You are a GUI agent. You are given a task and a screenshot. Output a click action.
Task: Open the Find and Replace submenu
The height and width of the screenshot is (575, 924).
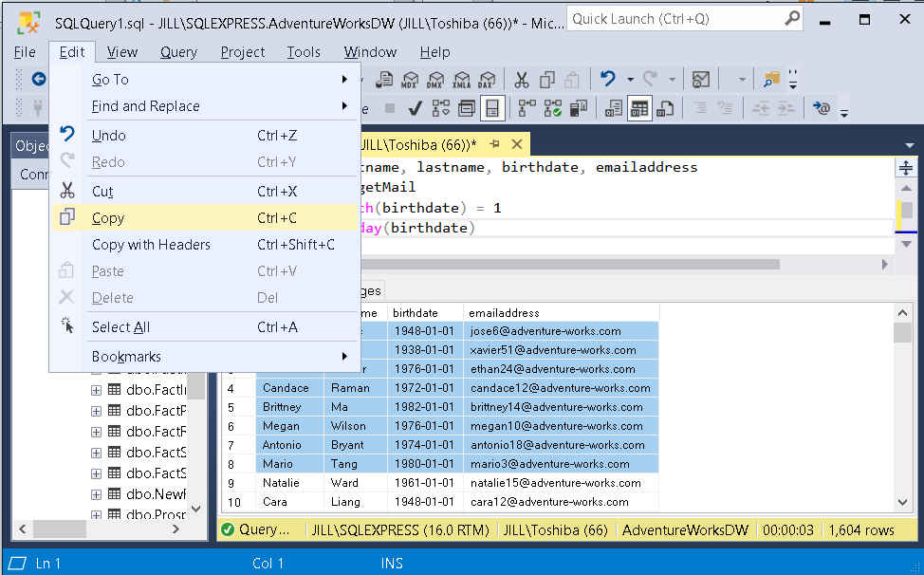[x=205, y=106]
